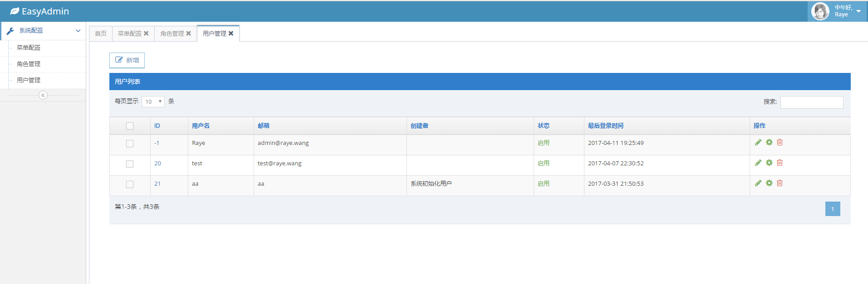This screenshot has height=284, width=868.
Task: Close the 用户管理 tab with its X
Action: [x=231, y=34]
